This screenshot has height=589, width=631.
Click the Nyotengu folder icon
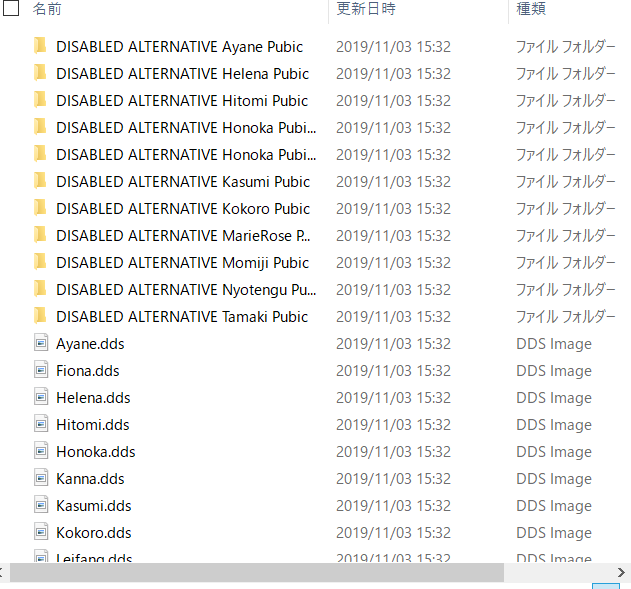41,288
